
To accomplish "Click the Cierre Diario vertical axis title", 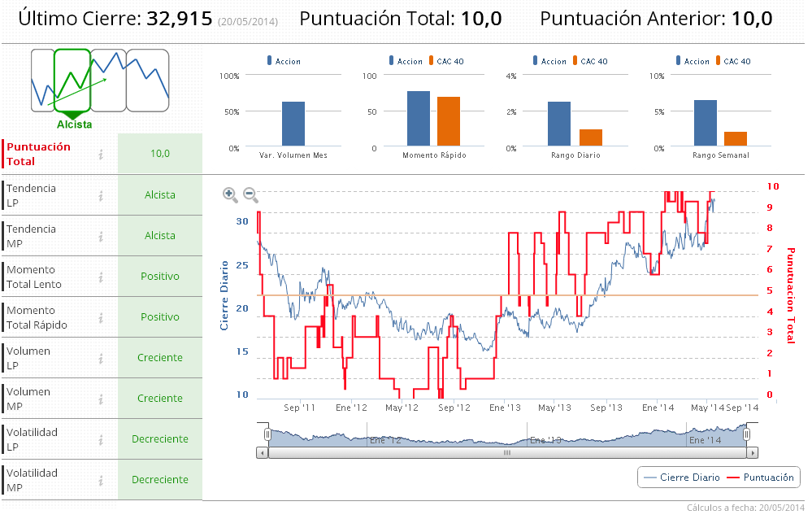I will point(224,295).
